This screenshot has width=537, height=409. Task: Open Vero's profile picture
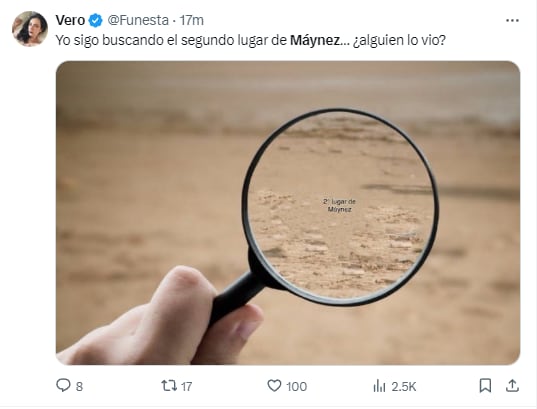point(30,29)
